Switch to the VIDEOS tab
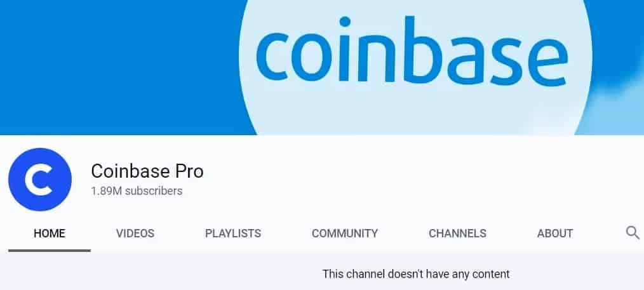 tap(135, 234)
